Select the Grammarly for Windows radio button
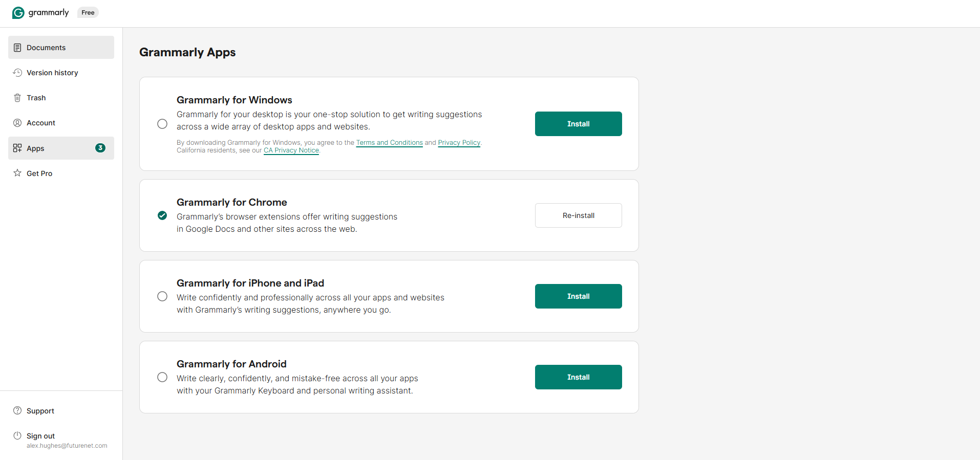980x460 pixels. pos(162,124)
